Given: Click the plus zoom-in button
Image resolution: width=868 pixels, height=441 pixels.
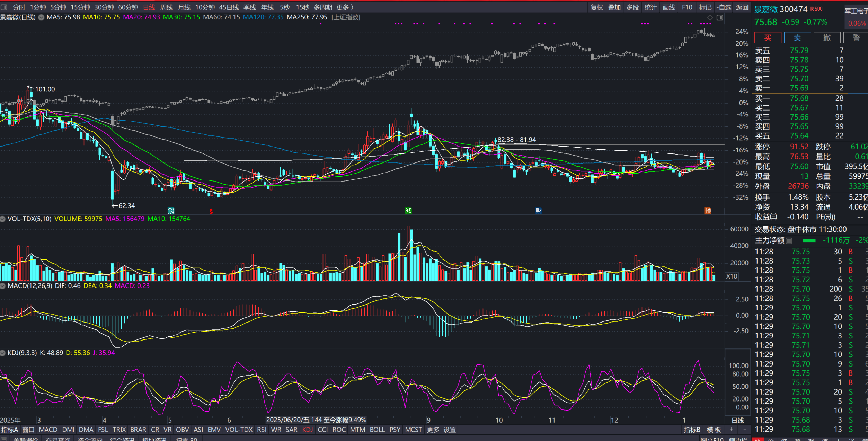Looking at the screenshot, I should click(732, 430).
